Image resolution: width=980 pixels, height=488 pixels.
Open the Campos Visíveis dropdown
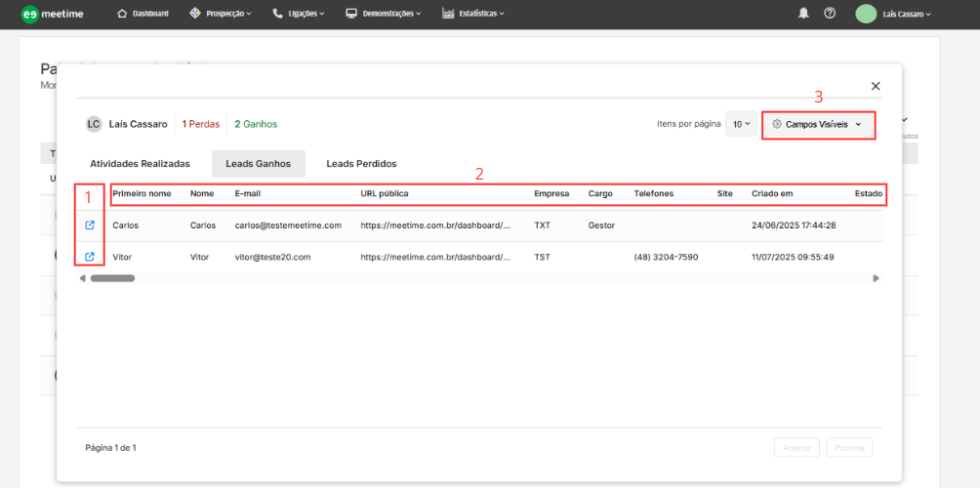pyautogui.click(x=819, y=125)
